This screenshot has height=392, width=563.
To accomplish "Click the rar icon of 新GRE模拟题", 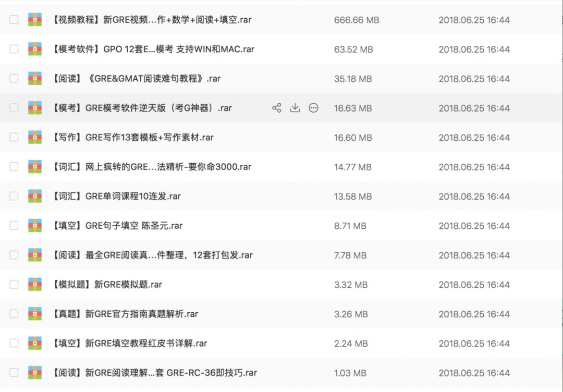I will (35, 285).
